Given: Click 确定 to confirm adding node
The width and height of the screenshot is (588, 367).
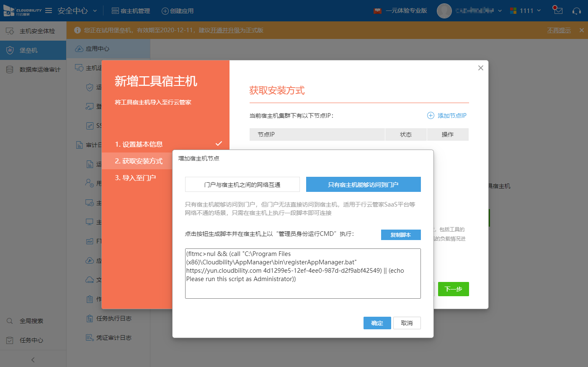Looking at the screenshot, I should click(377, 323).
